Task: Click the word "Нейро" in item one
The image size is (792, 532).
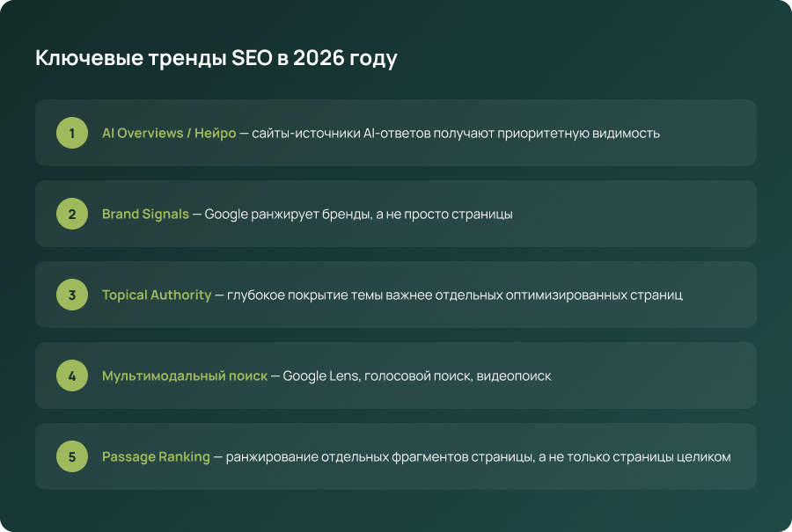Action: (x=215, y=134)
